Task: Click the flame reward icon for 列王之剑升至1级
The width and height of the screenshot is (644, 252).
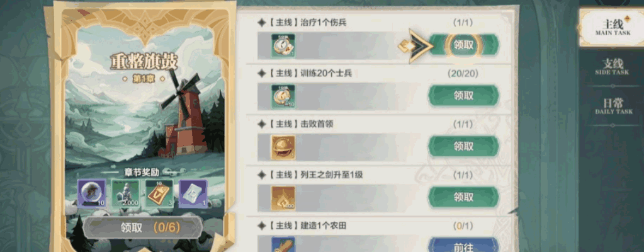Action: [283, 198]
